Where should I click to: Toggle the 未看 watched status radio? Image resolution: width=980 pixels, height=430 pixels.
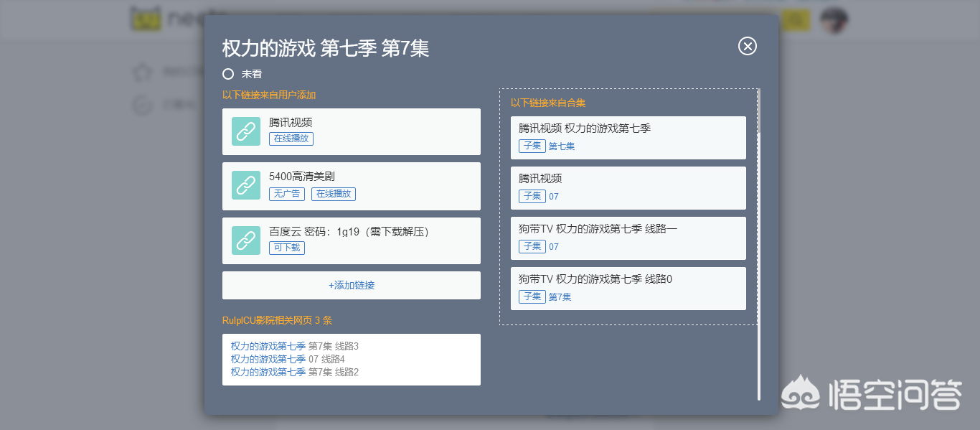(x=228, y=74)
